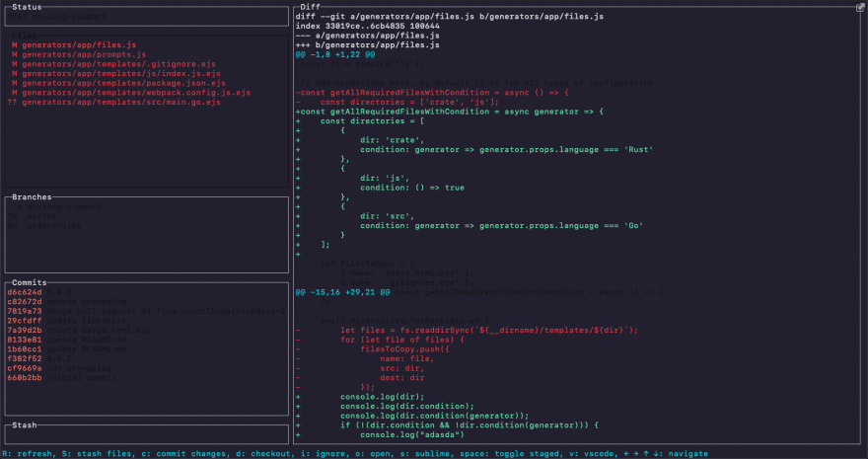Focus the Status panel title
868x459 pixels.
click(28, 7)
